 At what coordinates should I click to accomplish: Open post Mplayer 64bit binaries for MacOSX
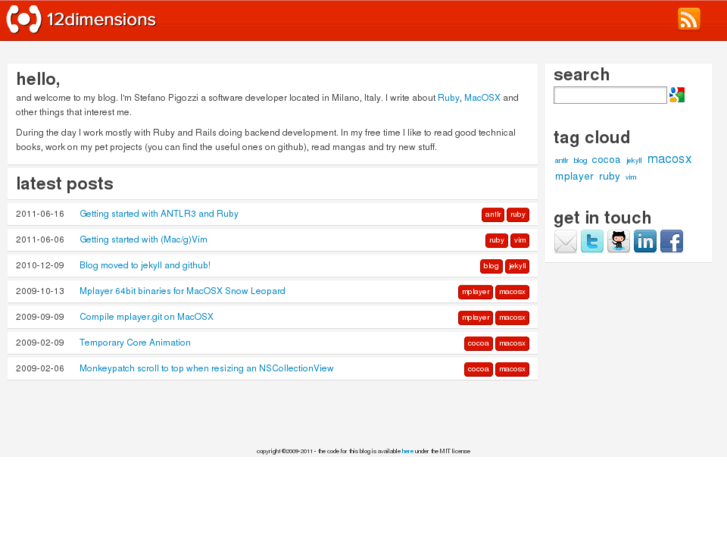pos(182,291)
